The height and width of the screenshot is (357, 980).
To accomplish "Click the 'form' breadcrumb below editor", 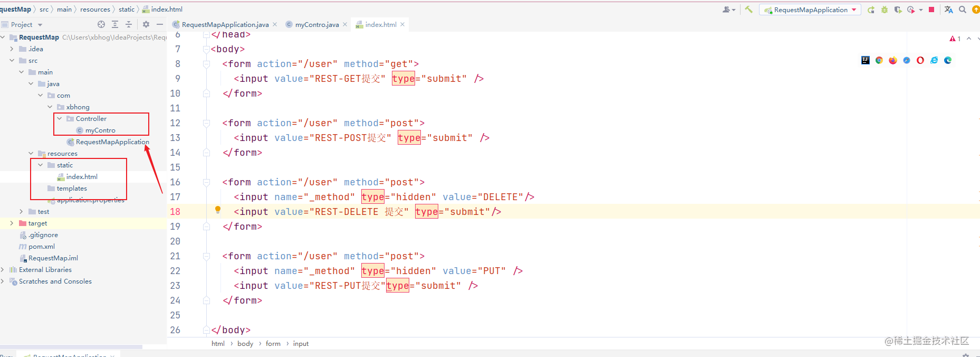I will (273, 343).
